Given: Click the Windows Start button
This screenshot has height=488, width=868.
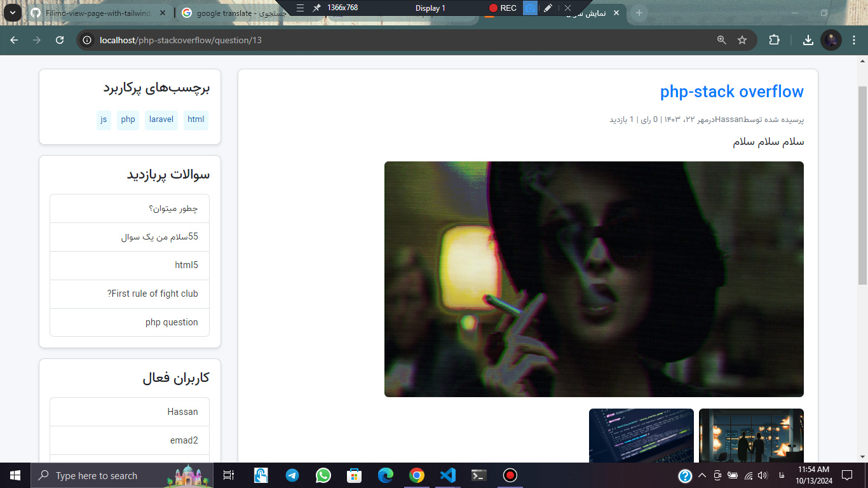Looking at the screenshot, I should [15, 475].
